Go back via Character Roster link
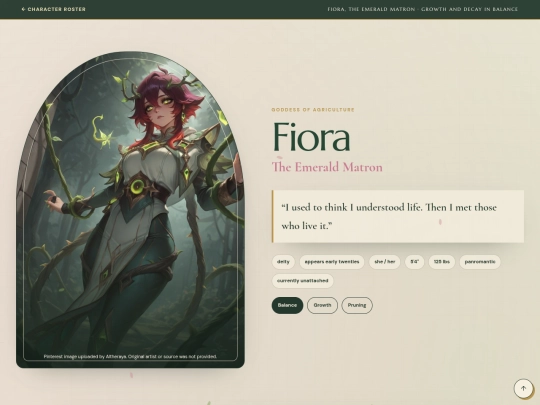 (x=53, y=9)
